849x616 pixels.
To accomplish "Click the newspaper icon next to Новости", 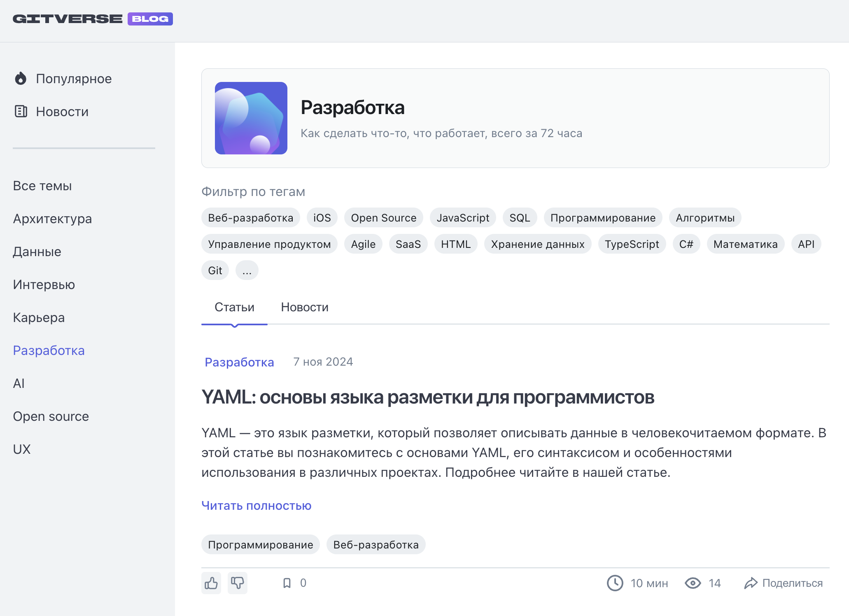I will click(x=21, y=111).
